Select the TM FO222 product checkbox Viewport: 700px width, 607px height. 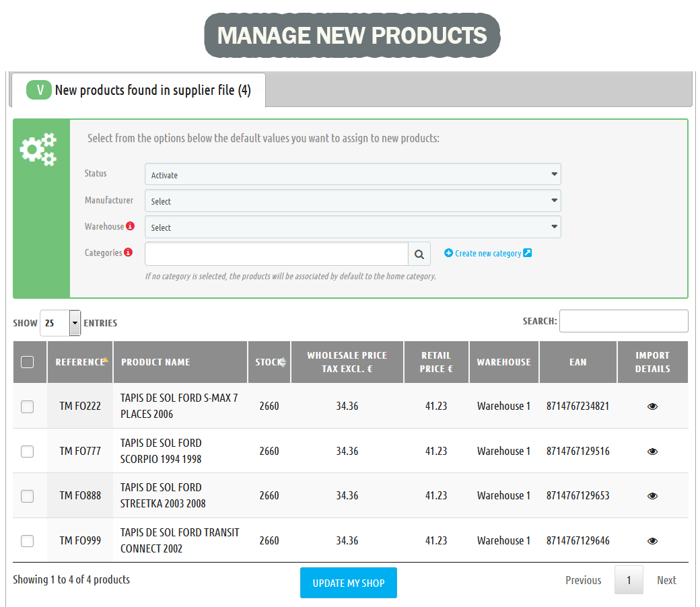point(28,406)
